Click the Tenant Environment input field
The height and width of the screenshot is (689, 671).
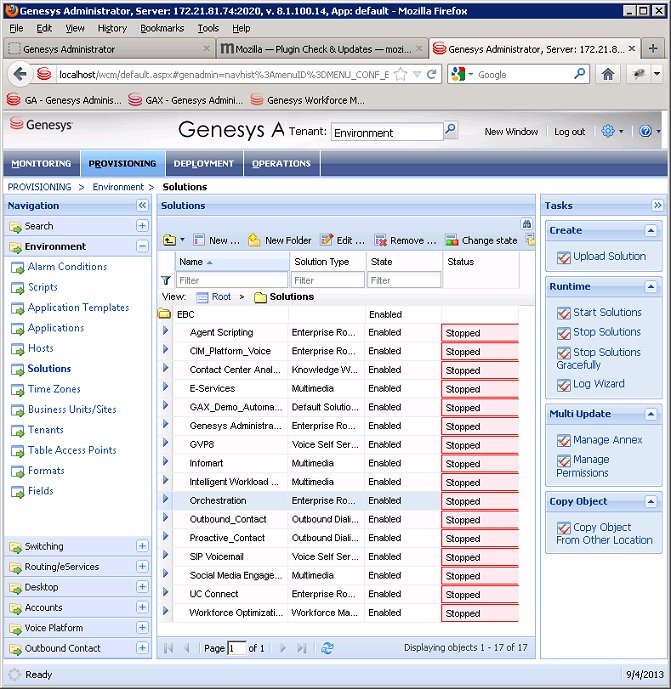pyautogui.click(x=387, y=132)
